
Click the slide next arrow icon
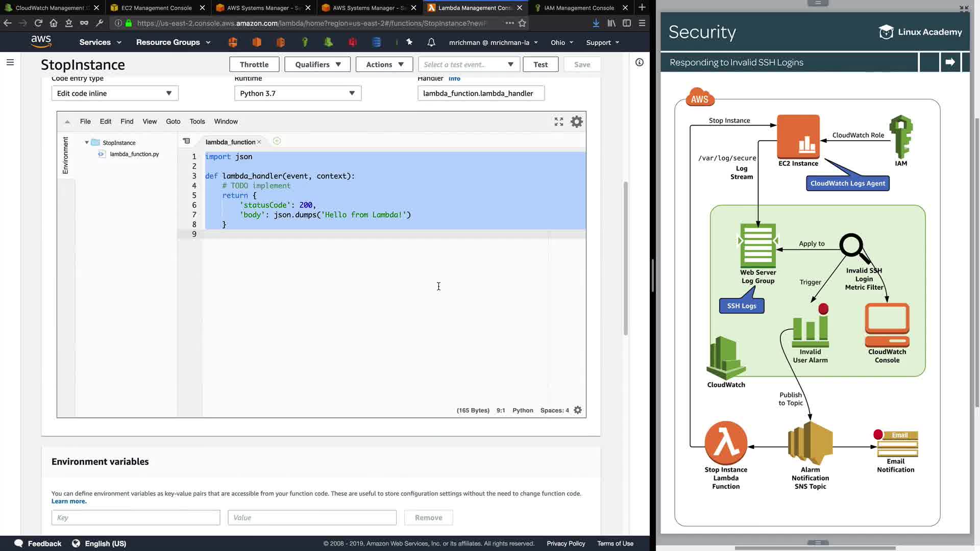click(x=950, y=62)
